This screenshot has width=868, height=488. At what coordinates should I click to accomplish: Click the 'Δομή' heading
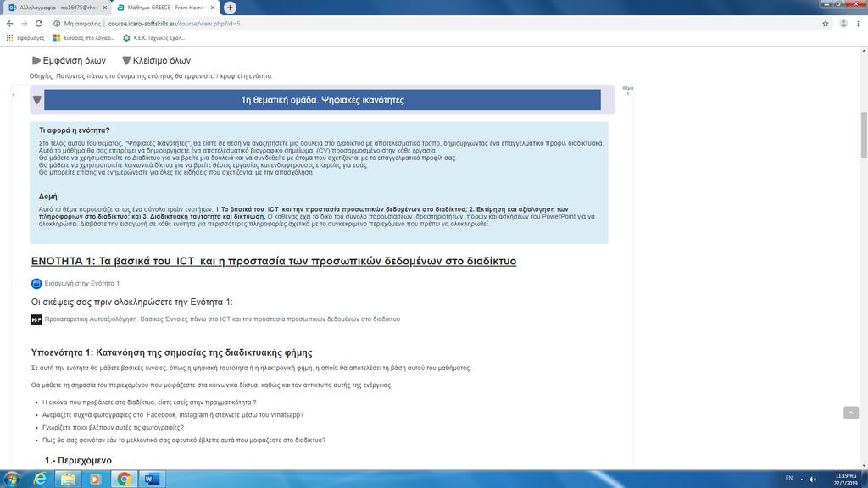click(x=47, y=197)
